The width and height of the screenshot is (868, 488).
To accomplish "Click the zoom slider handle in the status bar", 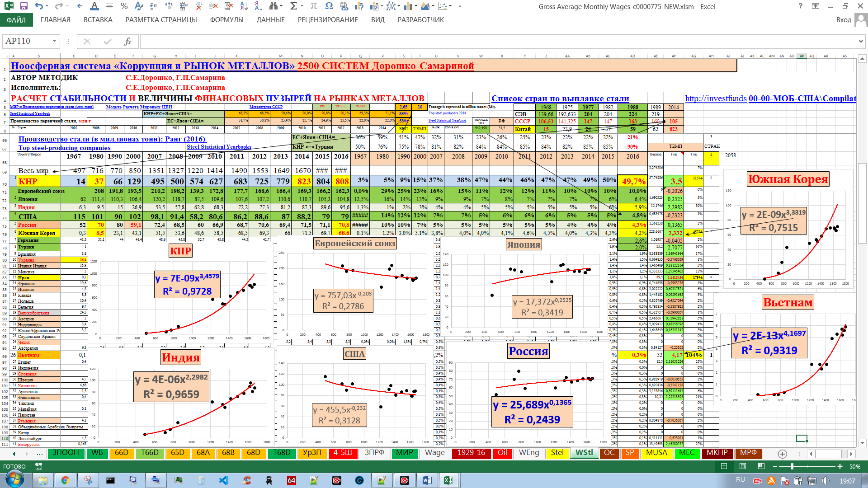I will tap(792, 466).
